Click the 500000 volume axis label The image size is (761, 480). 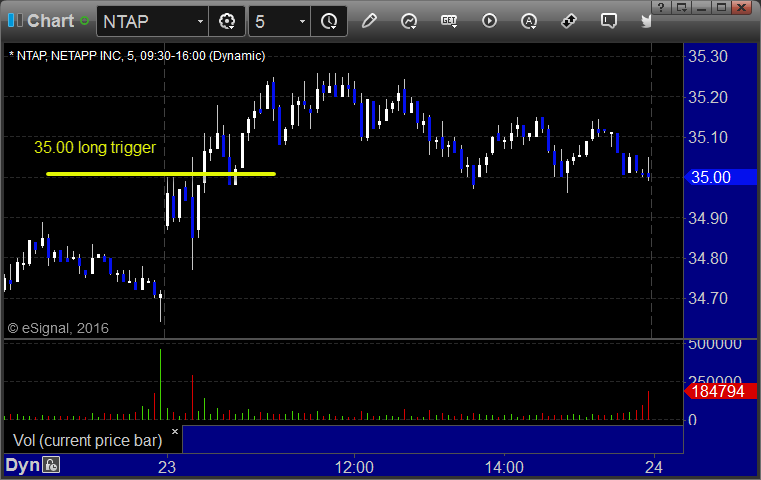(715, 344)
